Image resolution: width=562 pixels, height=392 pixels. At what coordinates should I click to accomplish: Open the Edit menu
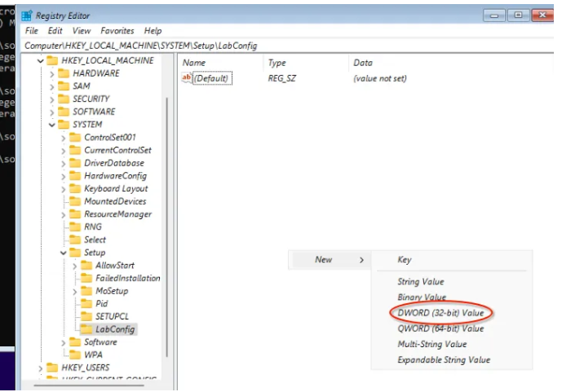[x=55, y=31]
